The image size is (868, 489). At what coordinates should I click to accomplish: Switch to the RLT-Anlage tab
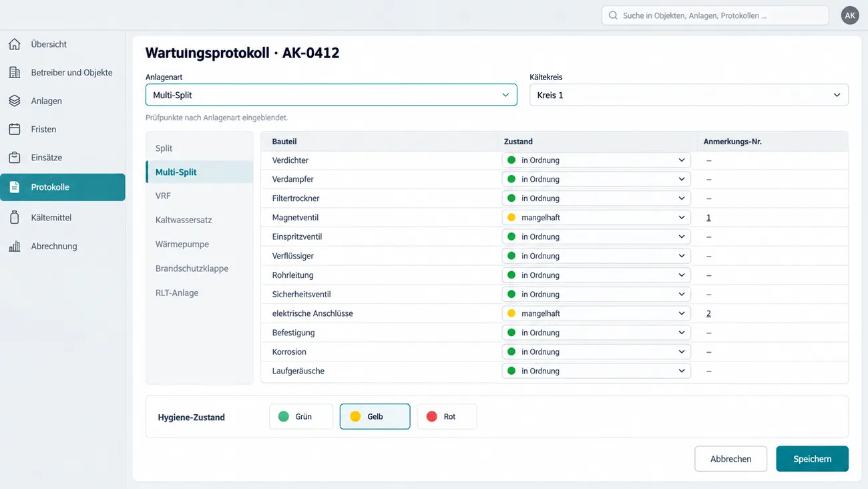[x=200, y=293]
